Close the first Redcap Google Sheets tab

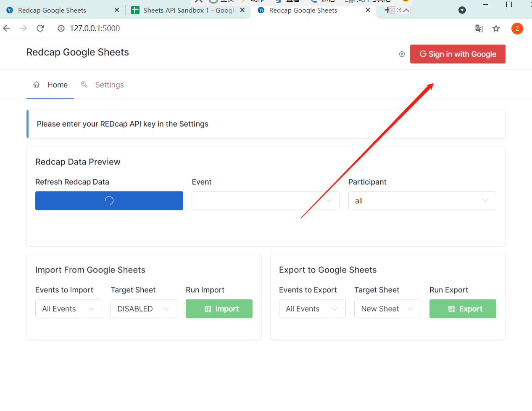tap(117, 10)
